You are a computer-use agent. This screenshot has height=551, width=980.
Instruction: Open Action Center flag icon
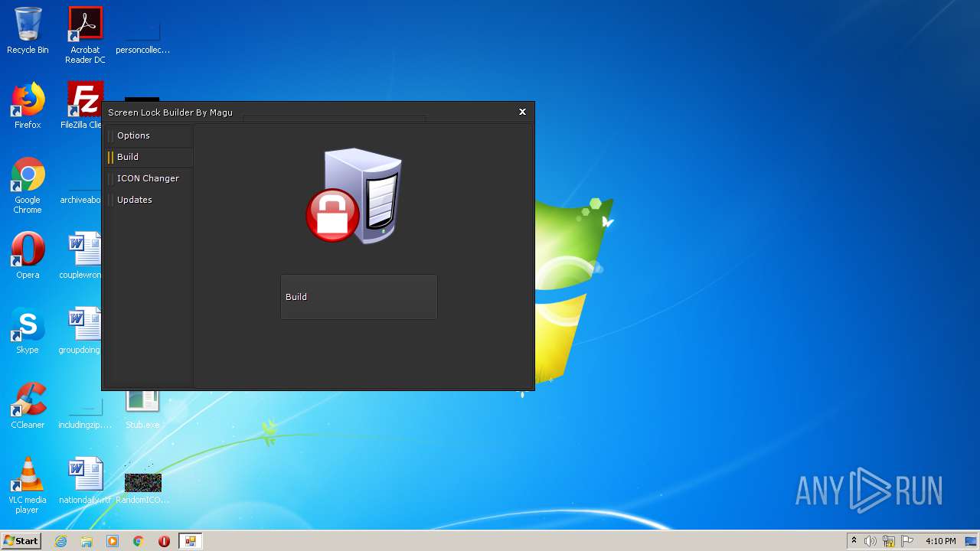(907, 541)
